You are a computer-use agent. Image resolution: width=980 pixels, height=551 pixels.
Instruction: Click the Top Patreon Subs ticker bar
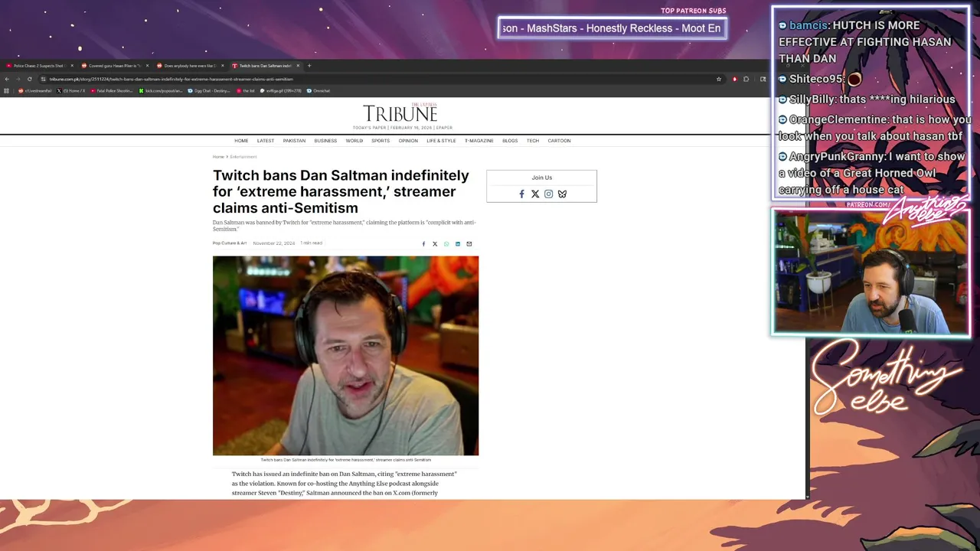click(612, 28)
